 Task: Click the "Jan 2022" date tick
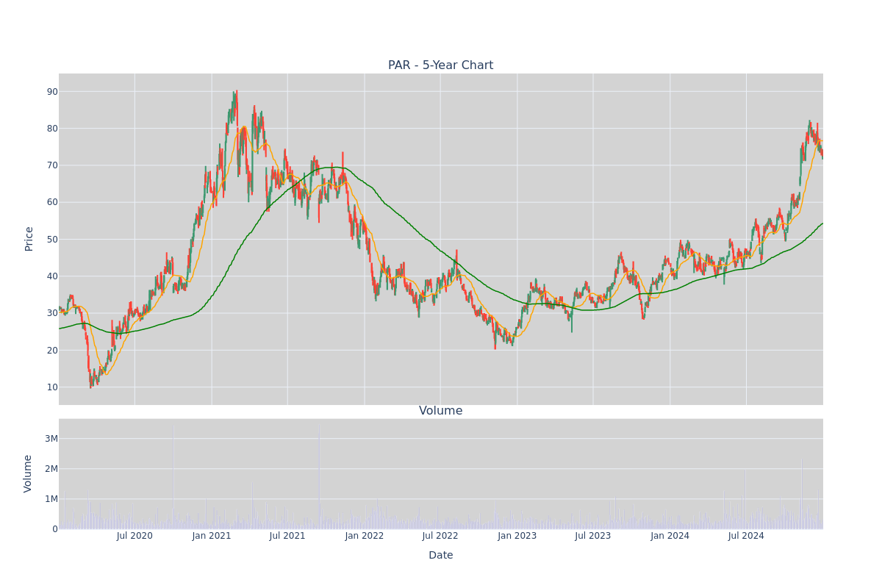pos(365,536)
